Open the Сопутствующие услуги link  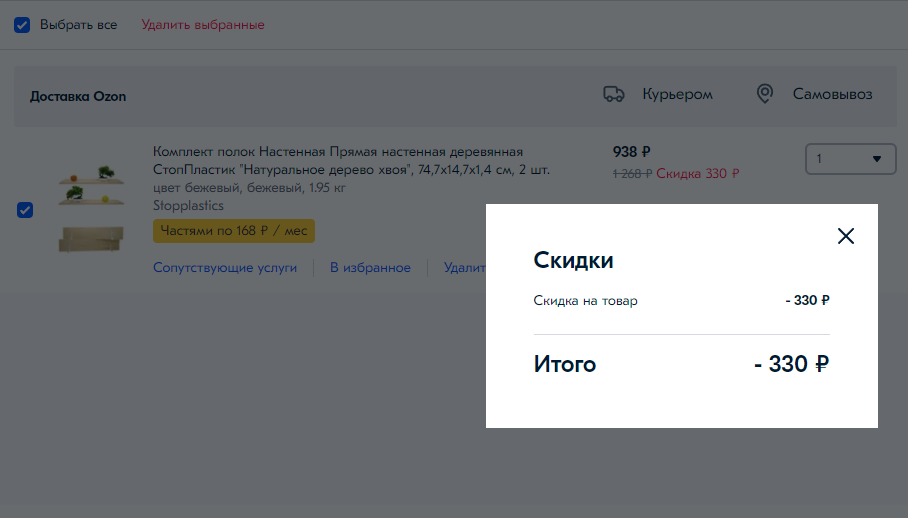coord(225,267)
